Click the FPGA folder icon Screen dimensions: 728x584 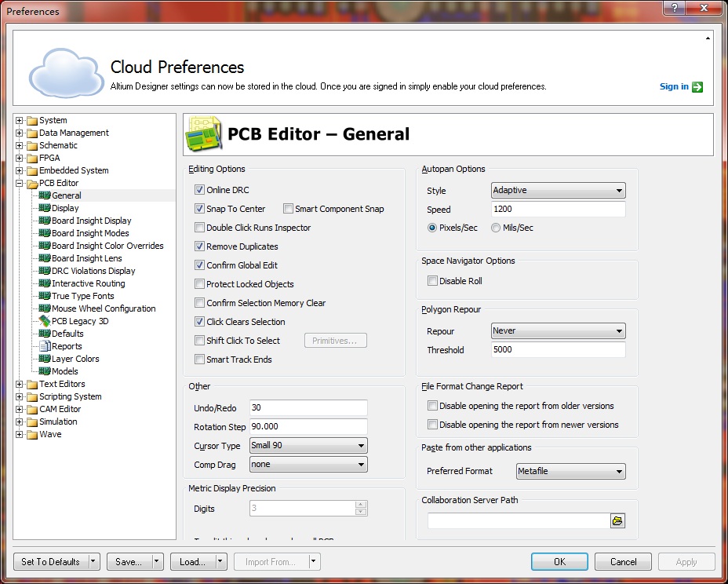click(32, 159)
